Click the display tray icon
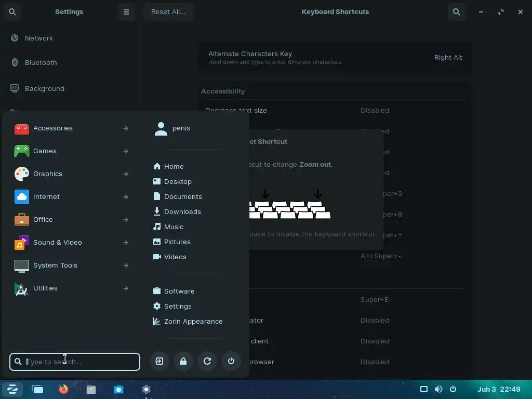 click(424, 389)
